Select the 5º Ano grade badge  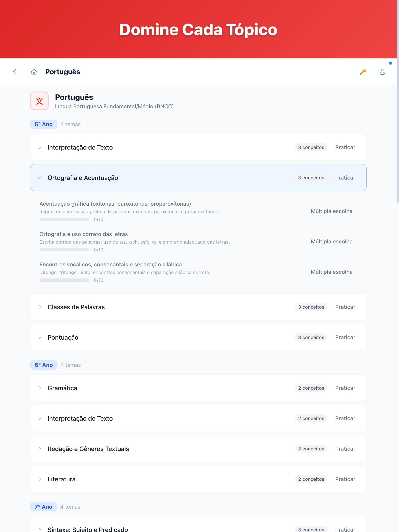[x=44, y=124]
